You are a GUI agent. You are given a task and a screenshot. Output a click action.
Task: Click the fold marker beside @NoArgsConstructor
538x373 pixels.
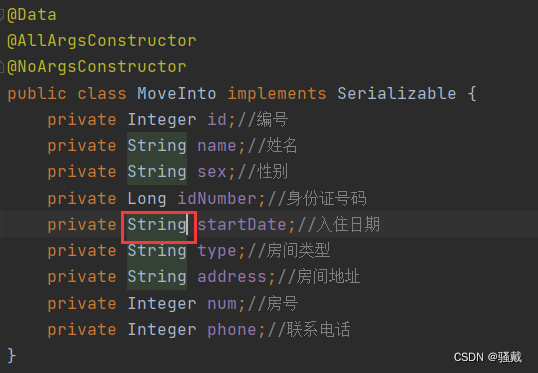coord(1,67)
